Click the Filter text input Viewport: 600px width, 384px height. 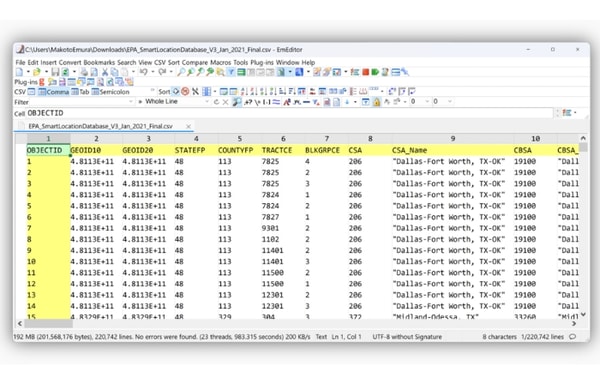(79, 102)
